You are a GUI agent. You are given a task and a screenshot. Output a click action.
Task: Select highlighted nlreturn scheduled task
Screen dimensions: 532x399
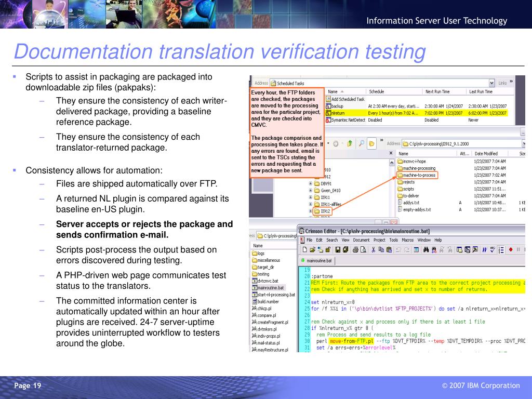(x=335, y=113)
